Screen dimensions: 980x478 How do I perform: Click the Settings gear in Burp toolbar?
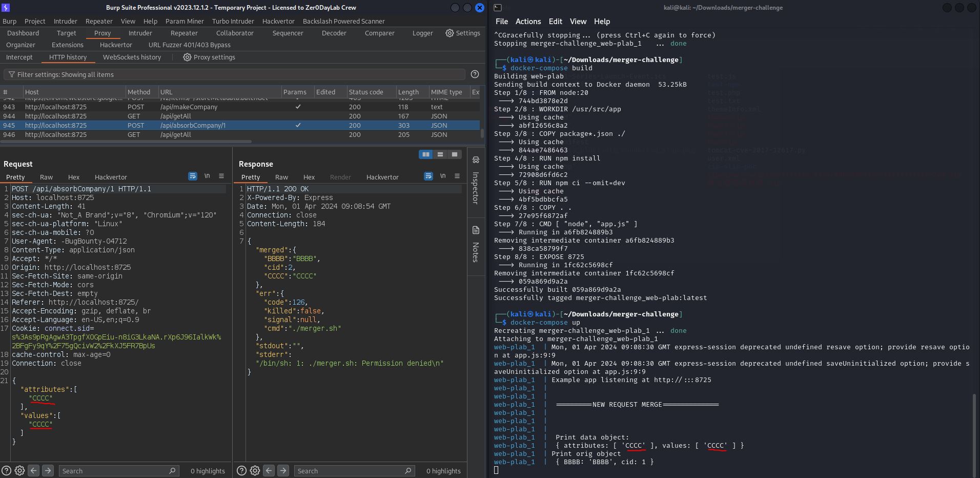coord(462,33)
